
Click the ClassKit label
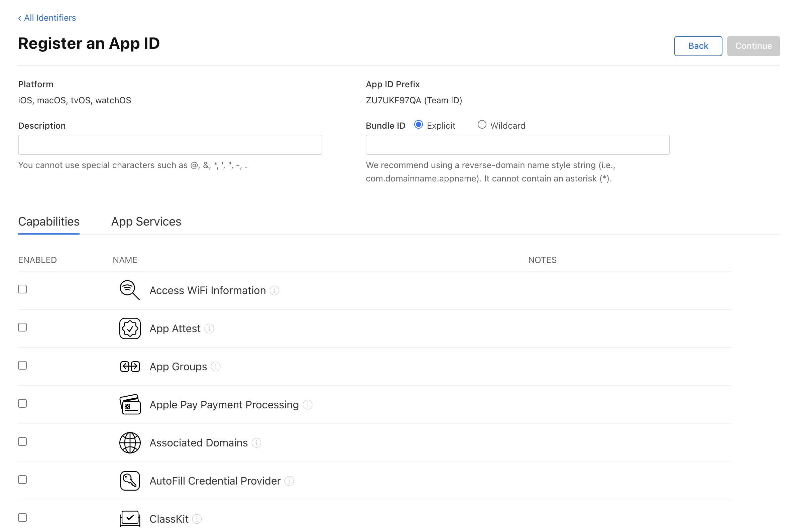[169, 519]
